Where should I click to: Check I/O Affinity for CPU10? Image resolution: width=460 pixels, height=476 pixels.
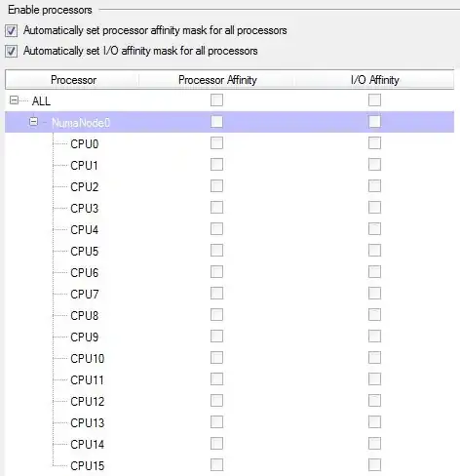click(x=374, y=358)
